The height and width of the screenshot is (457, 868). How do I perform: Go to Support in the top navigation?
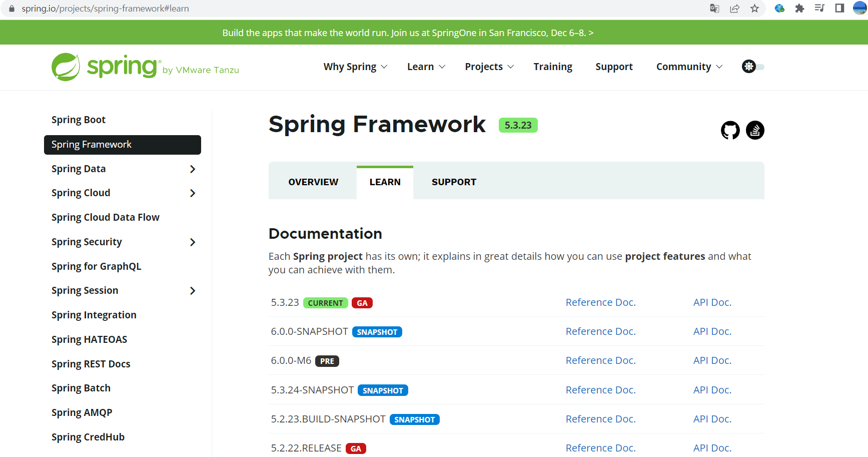[x=614, y=67]
